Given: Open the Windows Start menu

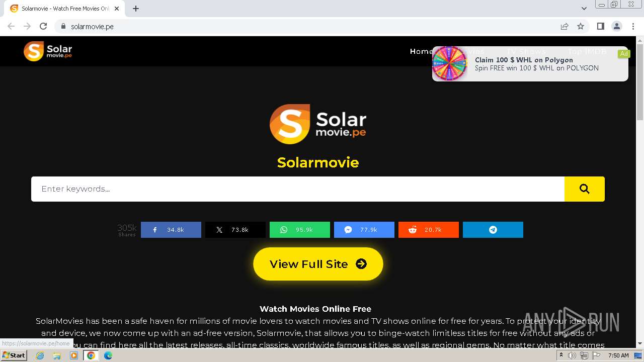Looking at the screenshot, I should click(x=14, y=355).
